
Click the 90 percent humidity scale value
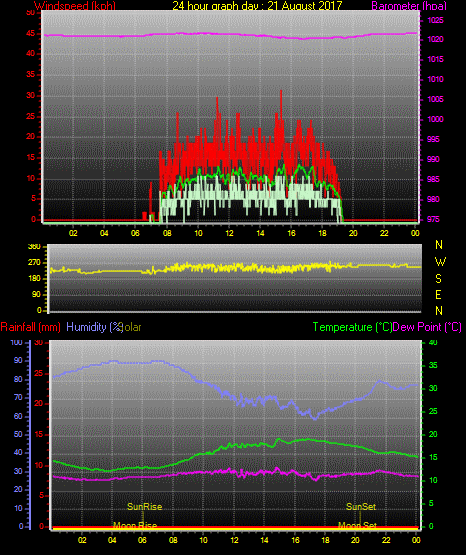(18, 360)
